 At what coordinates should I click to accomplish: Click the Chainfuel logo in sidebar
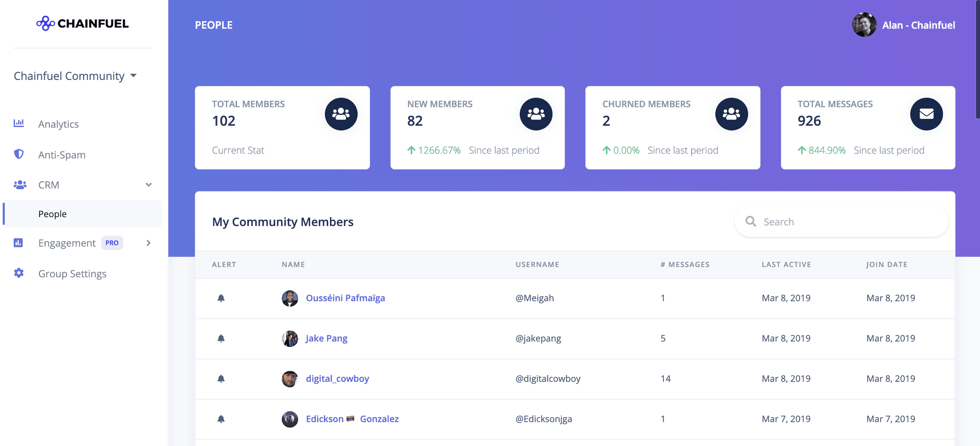82,23
